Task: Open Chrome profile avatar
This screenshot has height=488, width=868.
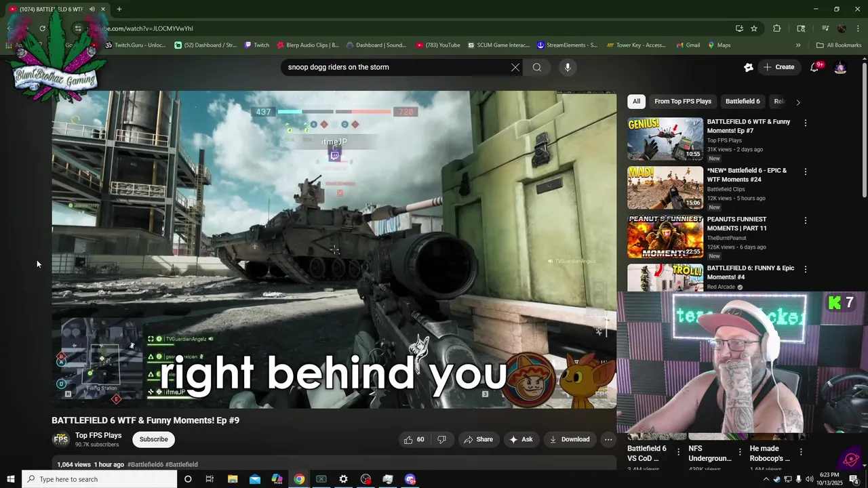Action: (842, 28)
